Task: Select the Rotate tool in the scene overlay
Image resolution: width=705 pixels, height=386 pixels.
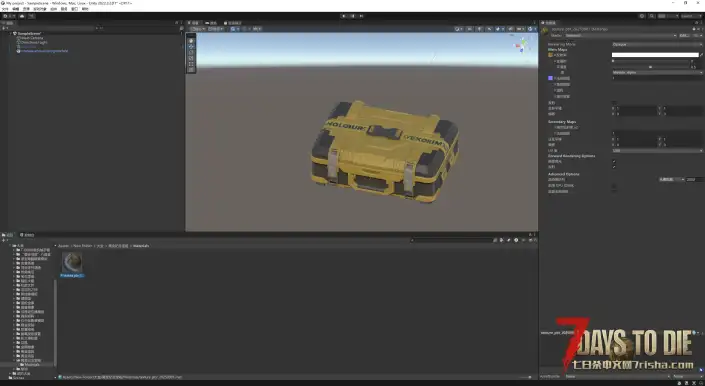Action: [191, 53]
